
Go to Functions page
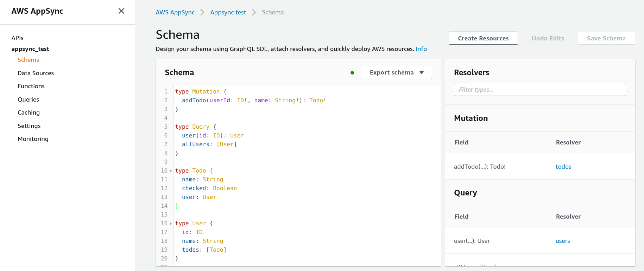click(31, 86)
